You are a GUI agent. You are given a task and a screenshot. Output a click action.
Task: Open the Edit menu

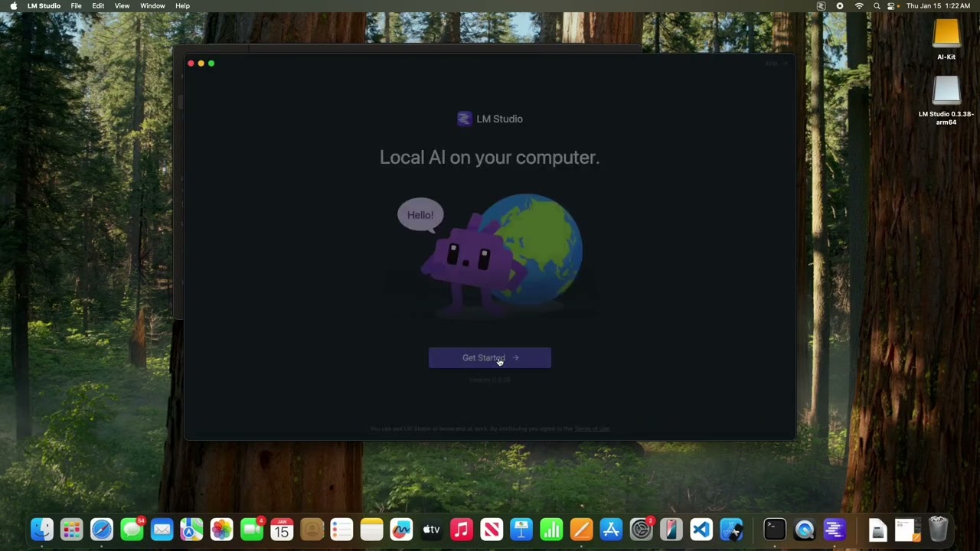tap(98, 5)
